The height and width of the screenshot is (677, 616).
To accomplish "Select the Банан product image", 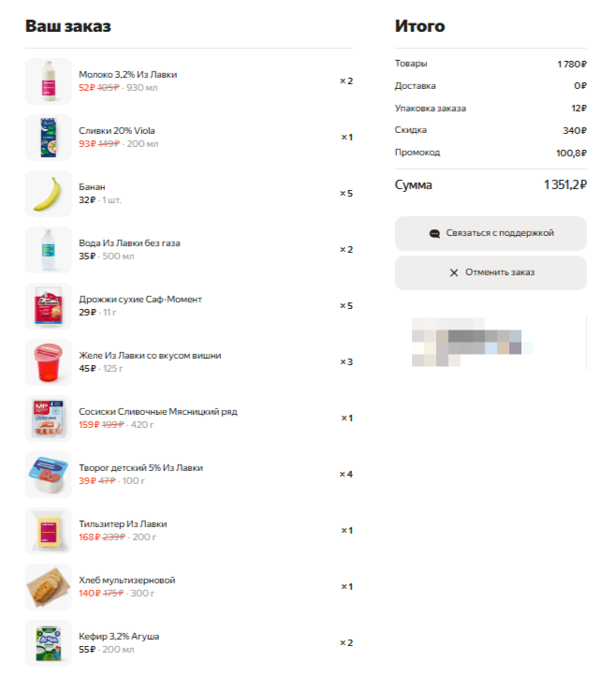I will coord(49,194).
